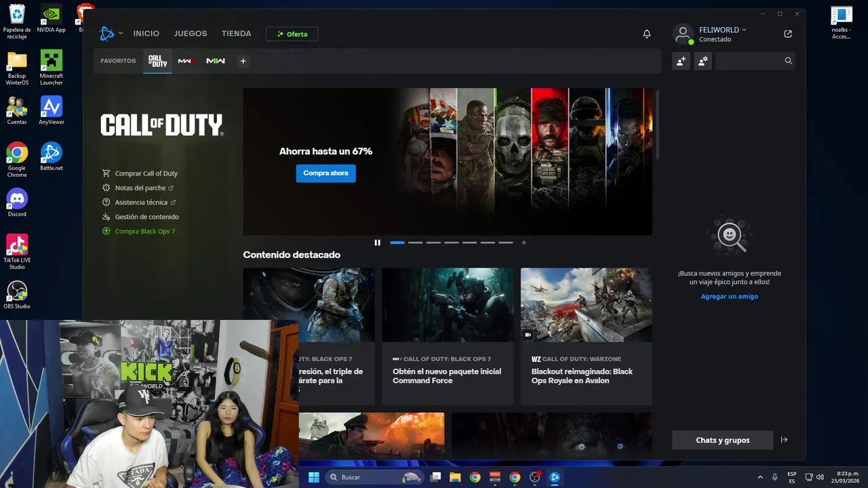This screenshot has width=868, height=488.
Task: Open NVIDIA App desktop icon
Action: (x=51, y=19)
